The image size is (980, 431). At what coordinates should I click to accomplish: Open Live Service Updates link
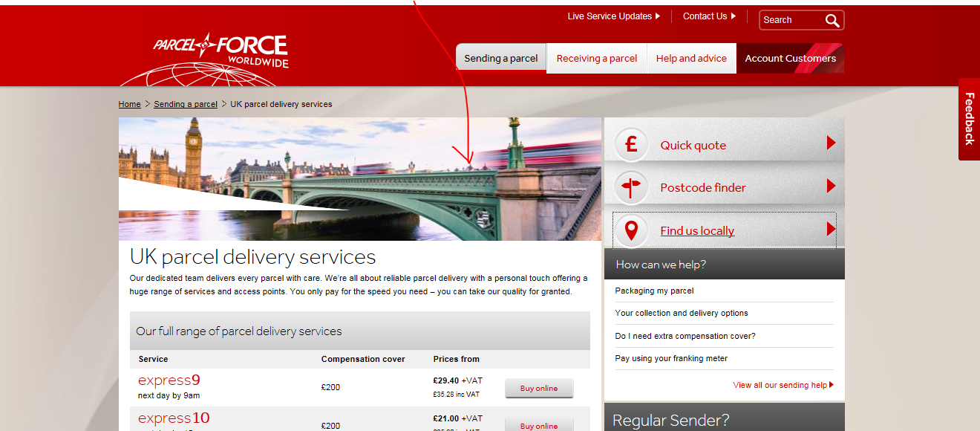coord(610,16)
